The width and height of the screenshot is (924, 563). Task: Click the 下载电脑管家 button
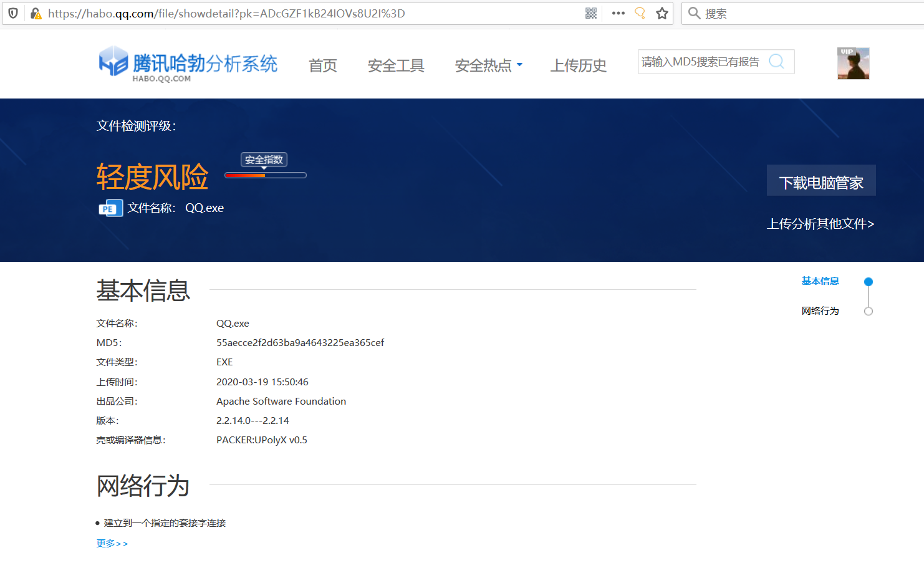821,180
